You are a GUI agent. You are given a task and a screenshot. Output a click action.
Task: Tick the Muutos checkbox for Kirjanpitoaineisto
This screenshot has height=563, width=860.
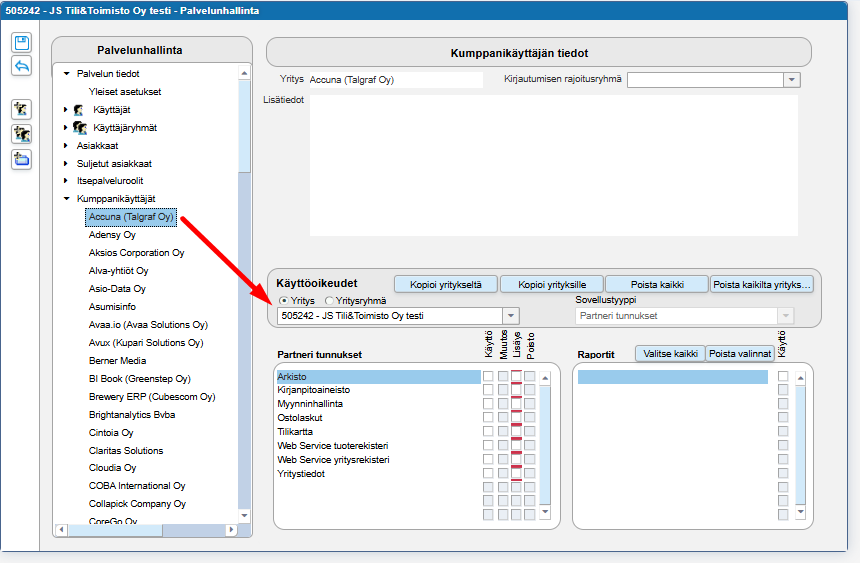(503, 390)
